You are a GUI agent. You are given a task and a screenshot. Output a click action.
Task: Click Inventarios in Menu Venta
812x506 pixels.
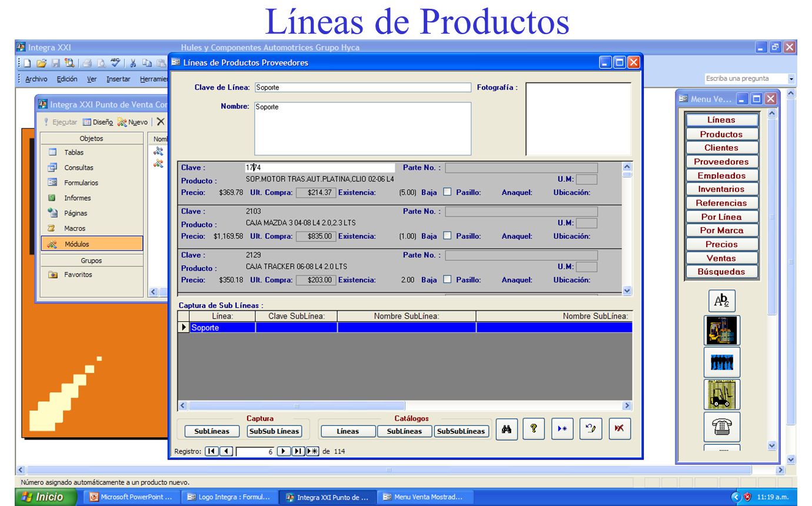pyautogui.click(x=721, y=189)
